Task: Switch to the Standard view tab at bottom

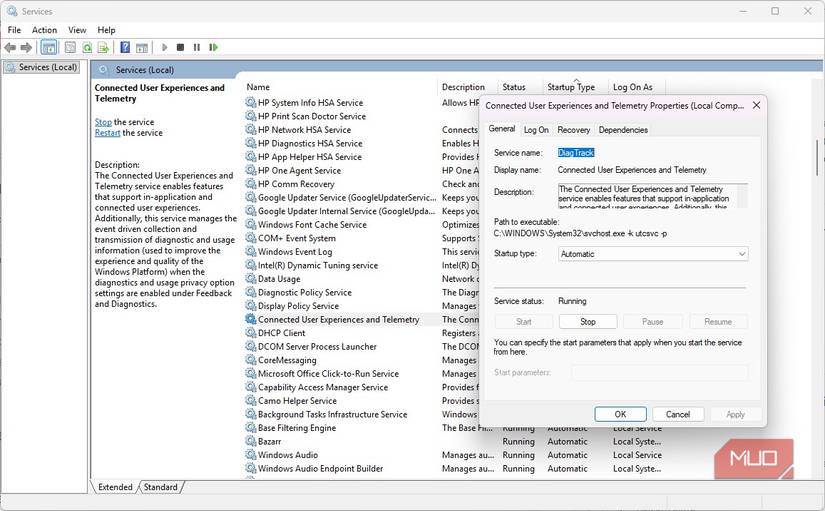Action: click(x=160, y=487)
